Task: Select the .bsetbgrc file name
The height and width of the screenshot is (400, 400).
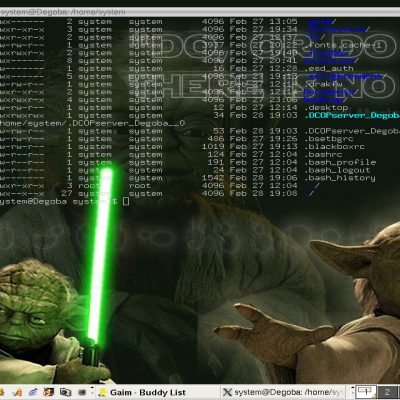Action: point(329,139)
